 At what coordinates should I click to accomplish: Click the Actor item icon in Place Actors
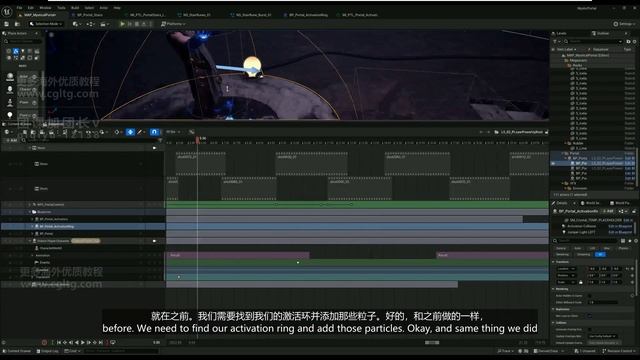(x=10, y=76)
